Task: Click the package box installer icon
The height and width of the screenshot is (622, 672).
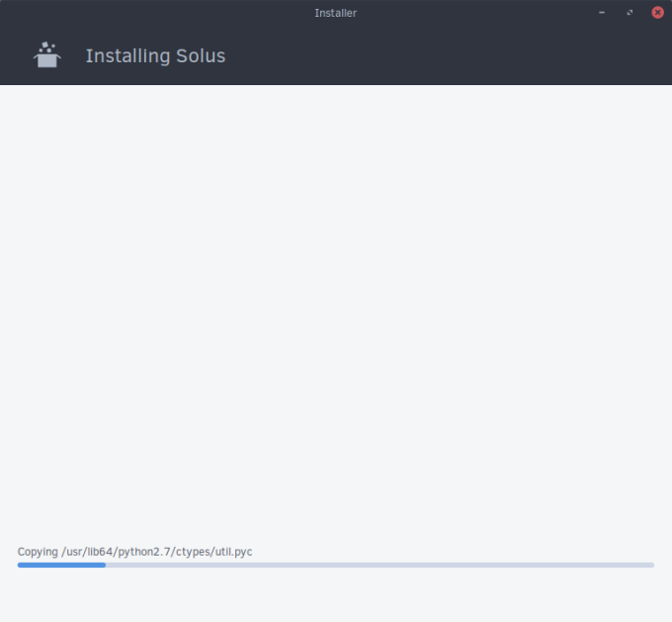Action: (47, 55)
